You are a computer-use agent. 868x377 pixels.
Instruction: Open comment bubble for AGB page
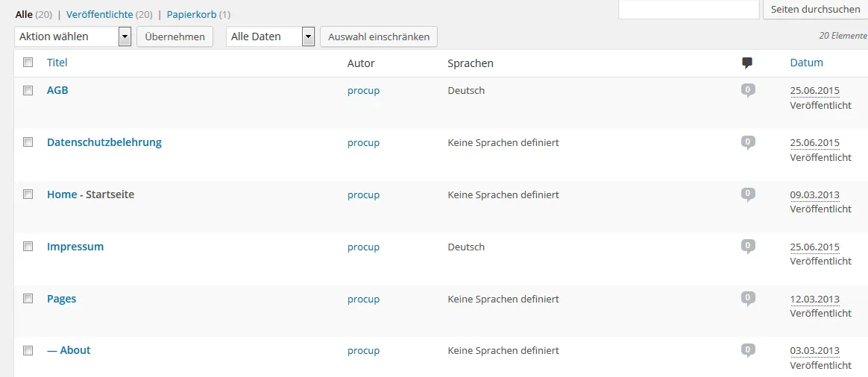(x=748, y=90)
